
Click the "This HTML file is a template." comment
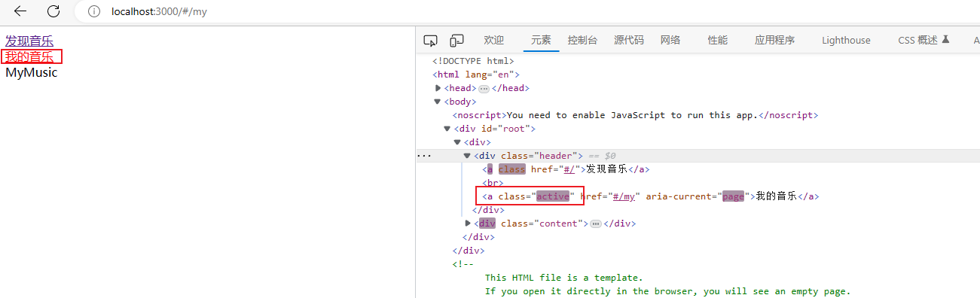tap(563, 278)
